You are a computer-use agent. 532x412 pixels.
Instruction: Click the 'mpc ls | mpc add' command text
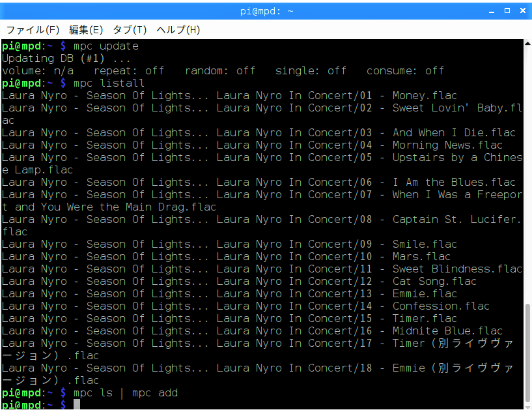pos(126,393)
